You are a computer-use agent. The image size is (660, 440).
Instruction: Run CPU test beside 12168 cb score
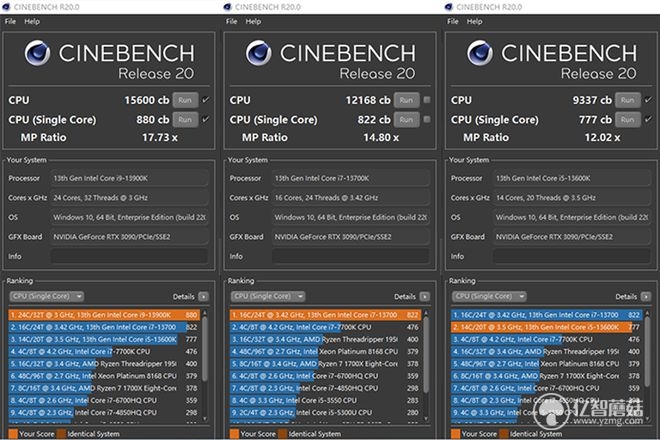tap(407, 100)
